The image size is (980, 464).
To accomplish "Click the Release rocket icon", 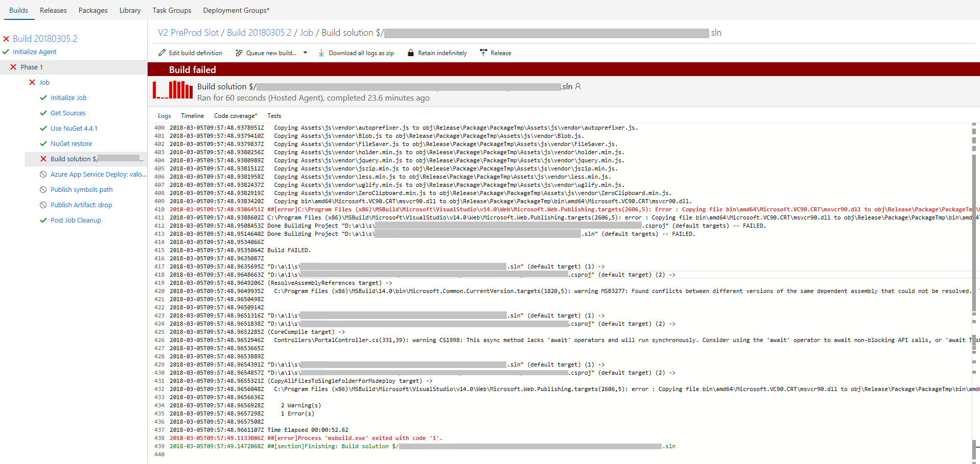I will (x=483, y=53).
